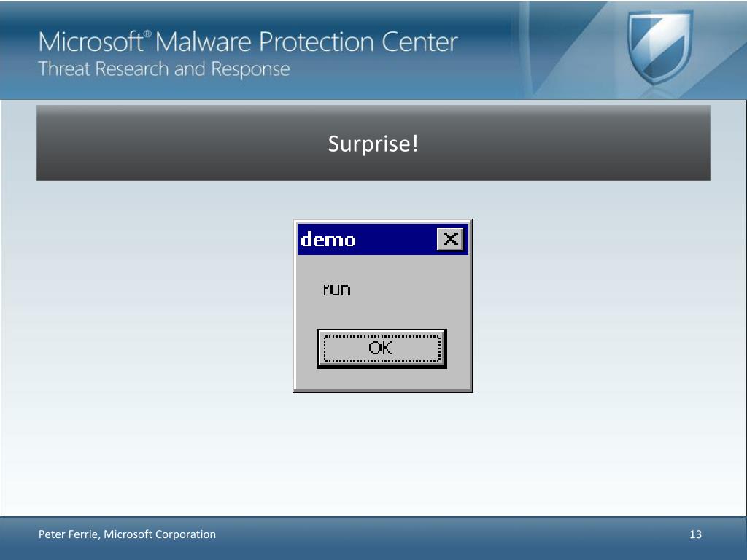Click Peter Ferrie's name in the footer
747x560 pixels.
(x=69, y=534)
